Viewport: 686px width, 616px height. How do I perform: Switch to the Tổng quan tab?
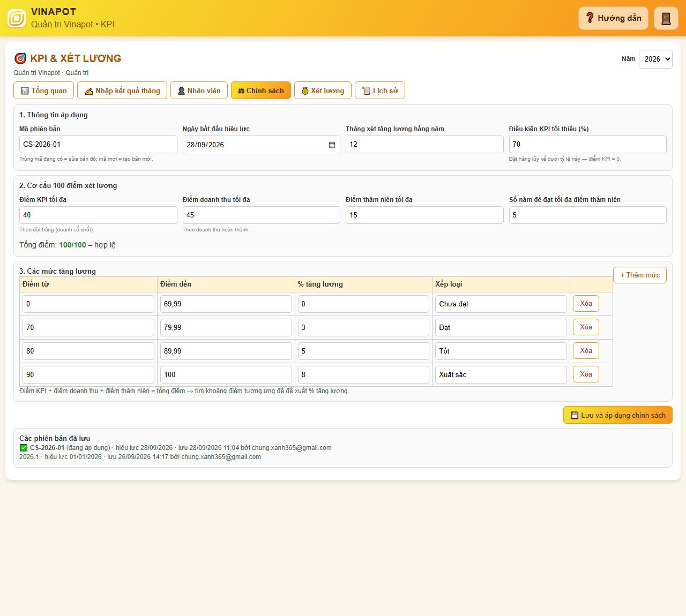coord(43,91)
